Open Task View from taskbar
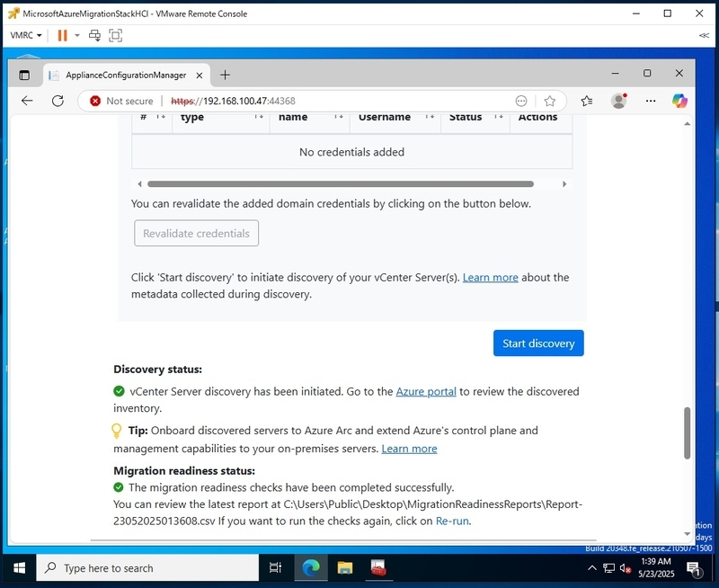Screen dimensions: 719x588 tap(275, 568)
